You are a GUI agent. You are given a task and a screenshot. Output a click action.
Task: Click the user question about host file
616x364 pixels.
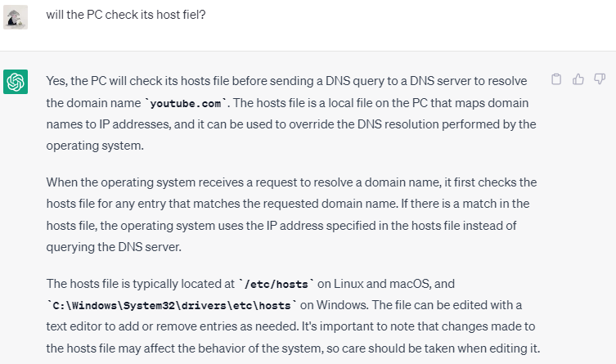click(125, 14)
